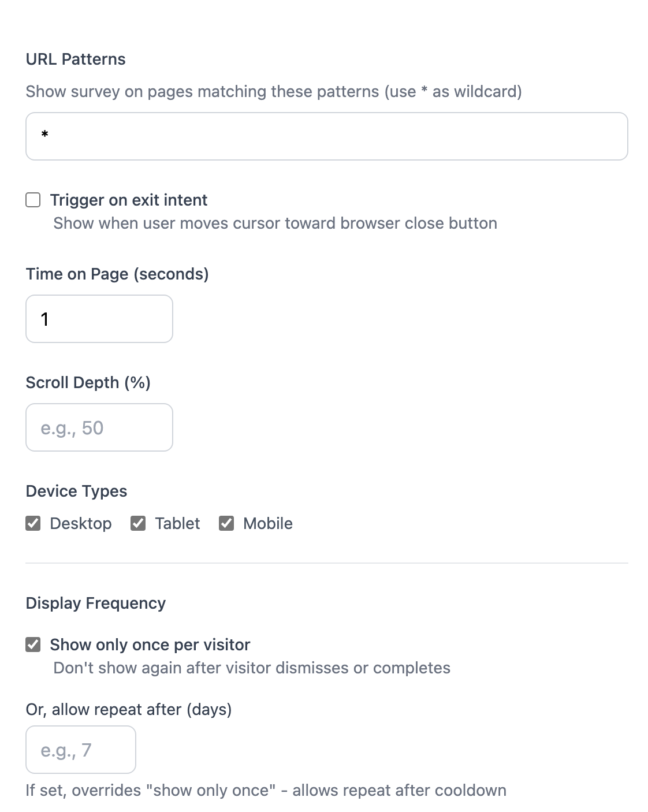
Task: Focus the allow repeat after days field
Action: [80, 749]
